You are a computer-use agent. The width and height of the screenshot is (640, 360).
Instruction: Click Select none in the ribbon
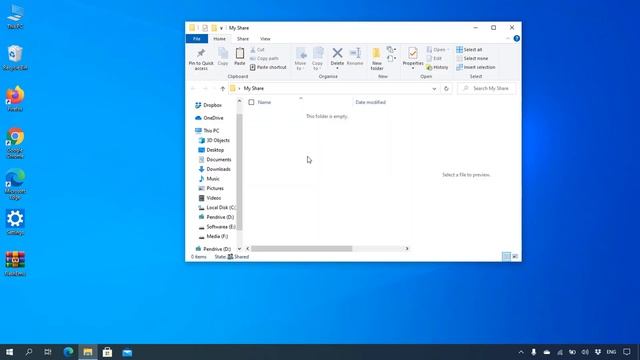click(472, 58)
